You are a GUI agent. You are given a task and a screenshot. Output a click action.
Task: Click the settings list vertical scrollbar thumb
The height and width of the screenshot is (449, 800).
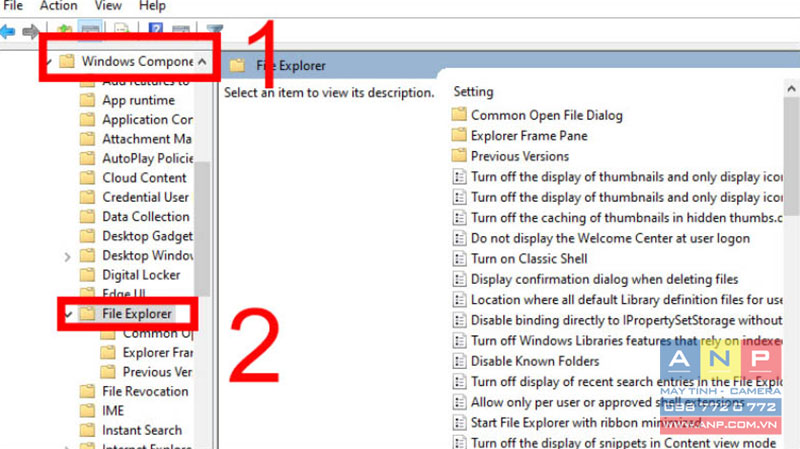(792, 156)
